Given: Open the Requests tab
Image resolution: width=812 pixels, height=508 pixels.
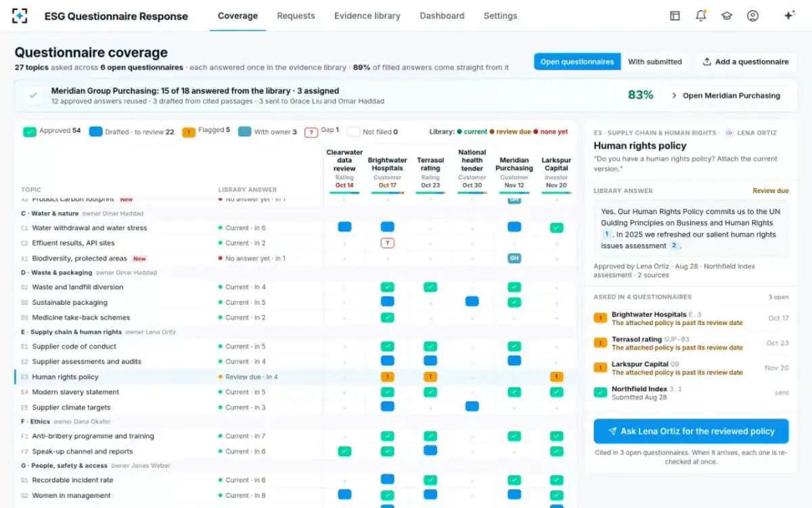Looking at the screenshot, I should [x=296, y=16].
